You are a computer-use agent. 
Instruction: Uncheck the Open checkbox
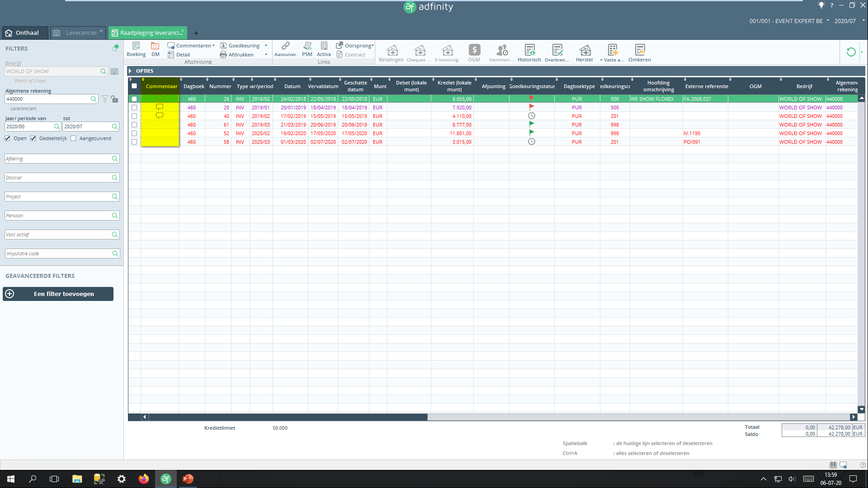click(7, 138)
